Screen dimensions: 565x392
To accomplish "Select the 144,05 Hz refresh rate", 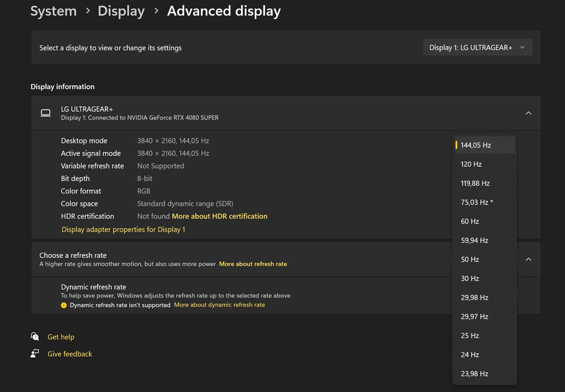I will click(x=484, y=145).
